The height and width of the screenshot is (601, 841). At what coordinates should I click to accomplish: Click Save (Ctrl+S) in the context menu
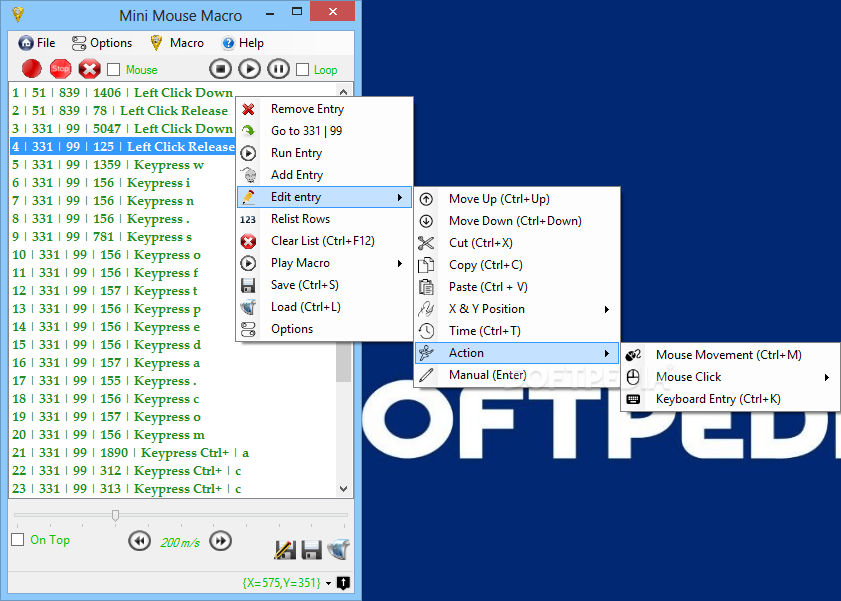[x=324, y=285]
